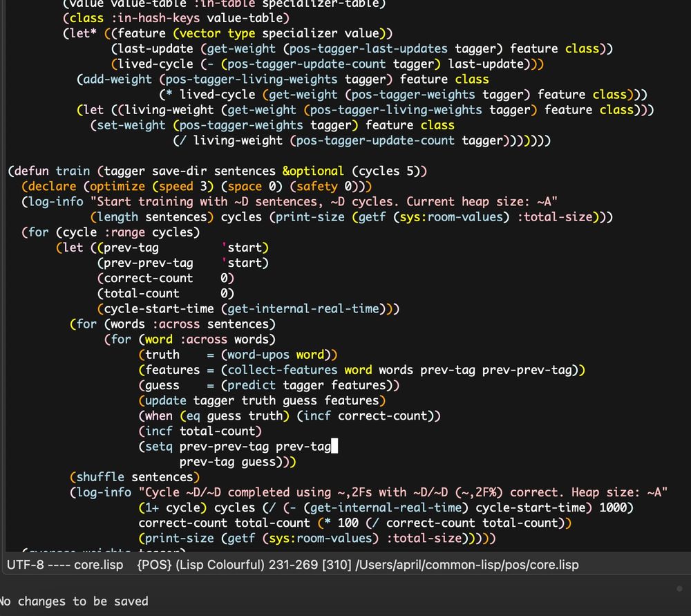This screenshot has height=616, width=691.
Task: Click '[310]' total lines in the mode line
Action: coord(337,565)
